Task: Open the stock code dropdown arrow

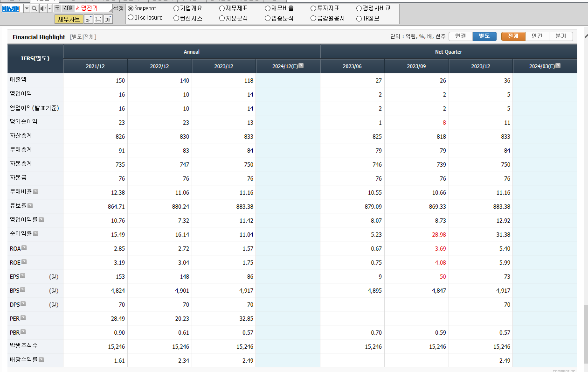Action: pyautogui.click(x=26, y=8)
